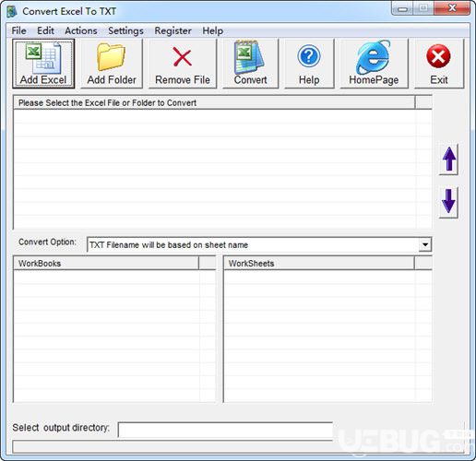Image resolution: width=476 pixels, height=461 pixels.
Task: Click the Remove File red X button
Action: pyautogui.click(x=183, y=64)
